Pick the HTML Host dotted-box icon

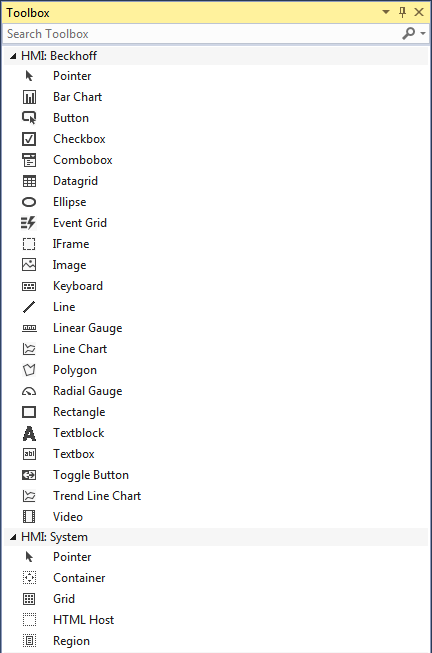29,620
